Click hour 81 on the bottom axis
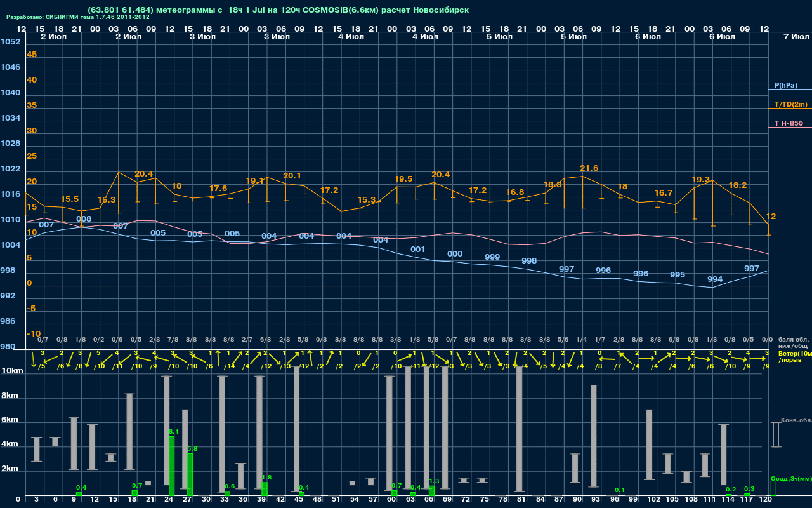 coord(521,500)
